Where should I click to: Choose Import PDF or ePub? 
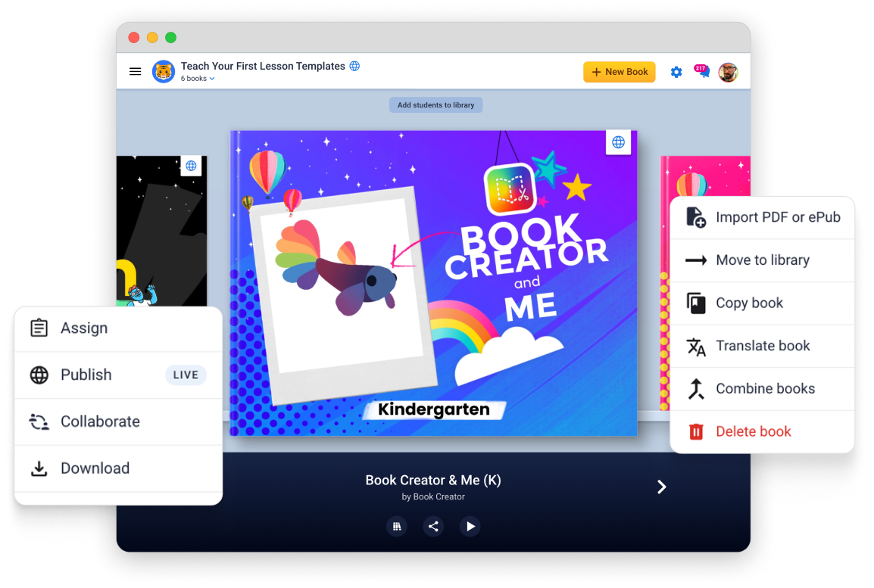coord(762,217)
